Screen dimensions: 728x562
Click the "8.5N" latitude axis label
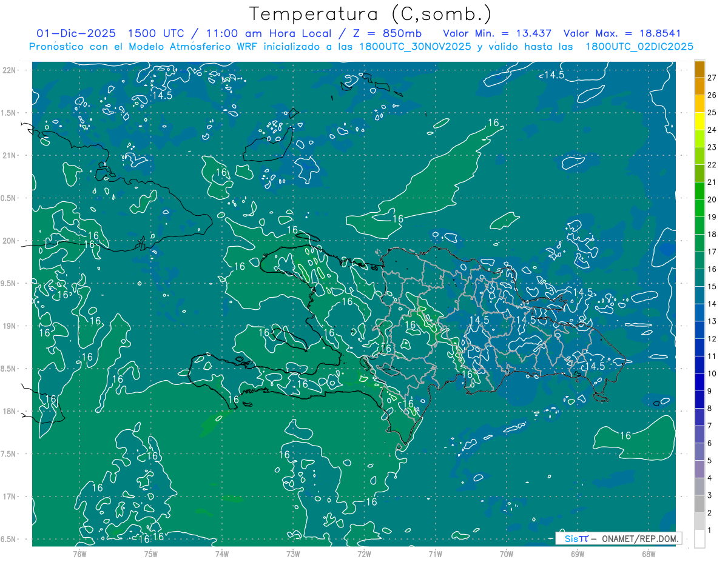click(9, 369)
